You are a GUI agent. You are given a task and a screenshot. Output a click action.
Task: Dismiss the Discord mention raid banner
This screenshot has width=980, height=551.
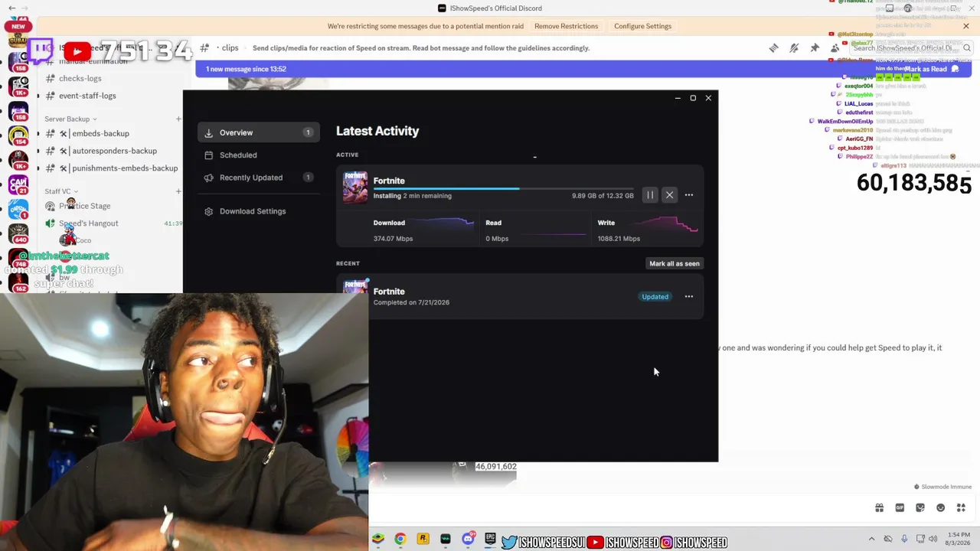(966, 26)
